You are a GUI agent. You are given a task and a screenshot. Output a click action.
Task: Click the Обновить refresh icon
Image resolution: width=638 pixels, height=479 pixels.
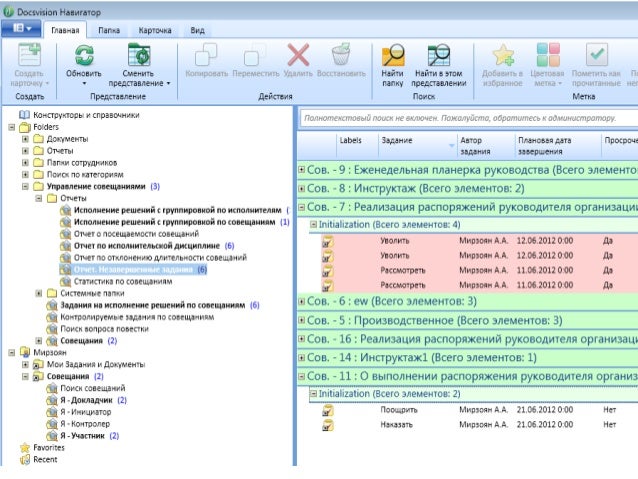click(x=84, y=55)
